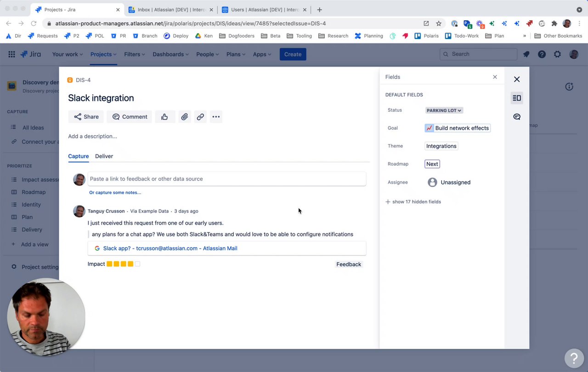
Task: Reload the browser page
Action: [34, 23]
